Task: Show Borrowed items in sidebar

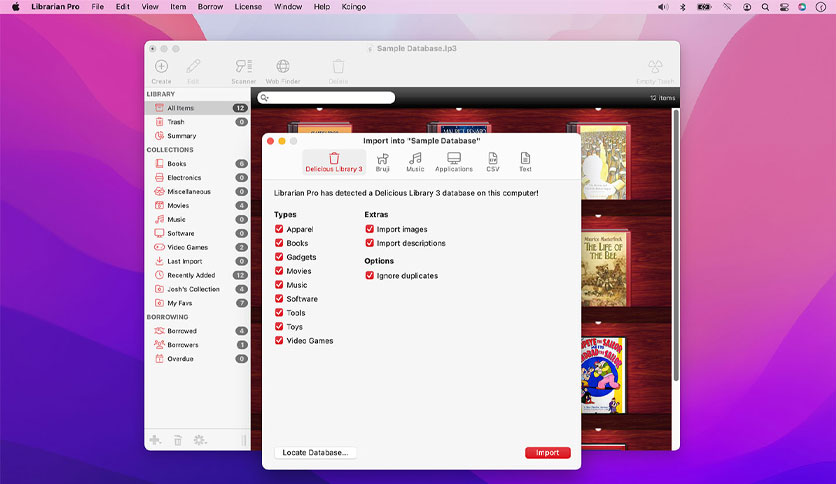Action: pos(198,330)
